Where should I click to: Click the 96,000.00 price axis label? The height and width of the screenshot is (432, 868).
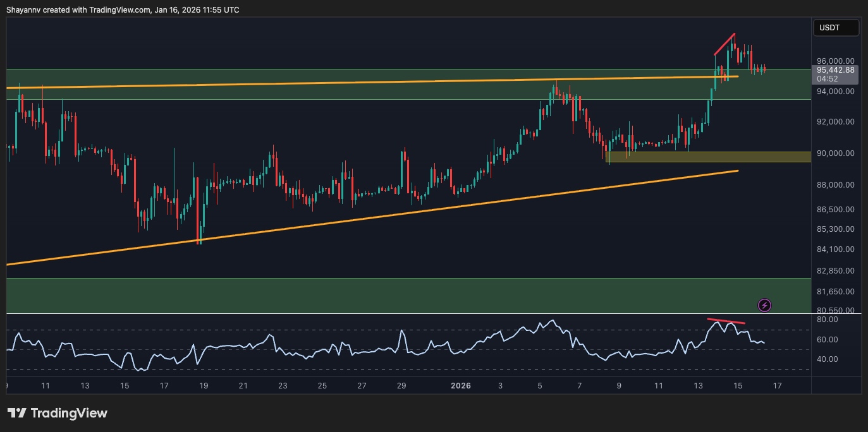pyautogui.click(x=835, y=61)
